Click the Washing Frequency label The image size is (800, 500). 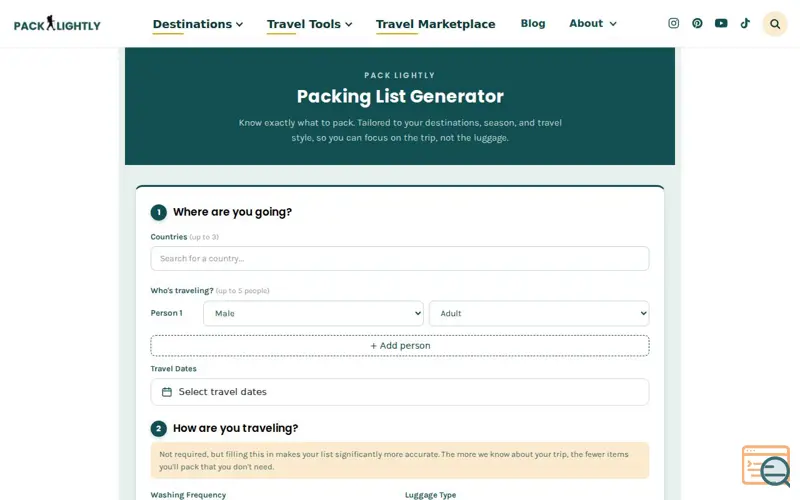pos(188,495)
